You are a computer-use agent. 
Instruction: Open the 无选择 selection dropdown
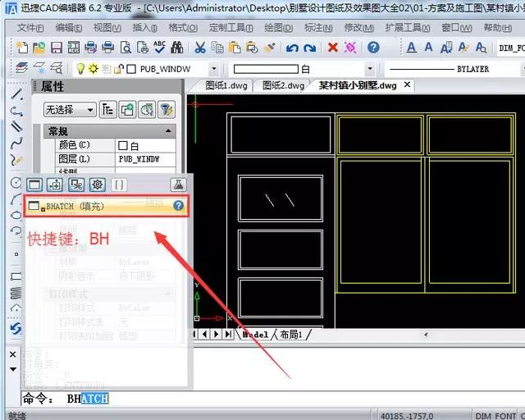point(70,110)
